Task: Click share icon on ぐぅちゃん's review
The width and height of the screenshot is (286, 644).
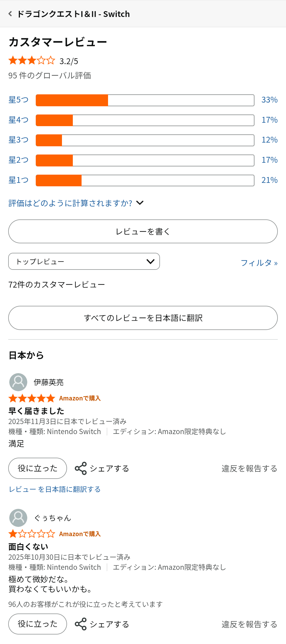Action: click(x=81, y=624)
